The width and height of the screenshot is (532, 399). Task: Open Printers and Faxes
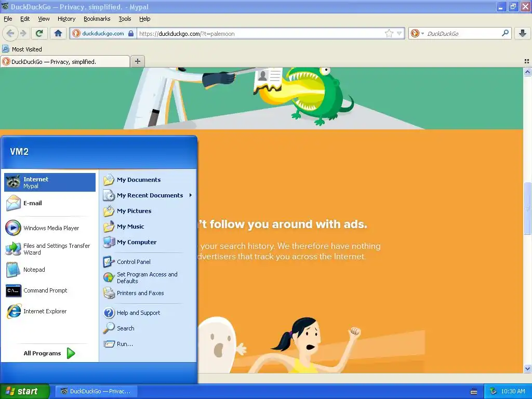pos(148,293)
